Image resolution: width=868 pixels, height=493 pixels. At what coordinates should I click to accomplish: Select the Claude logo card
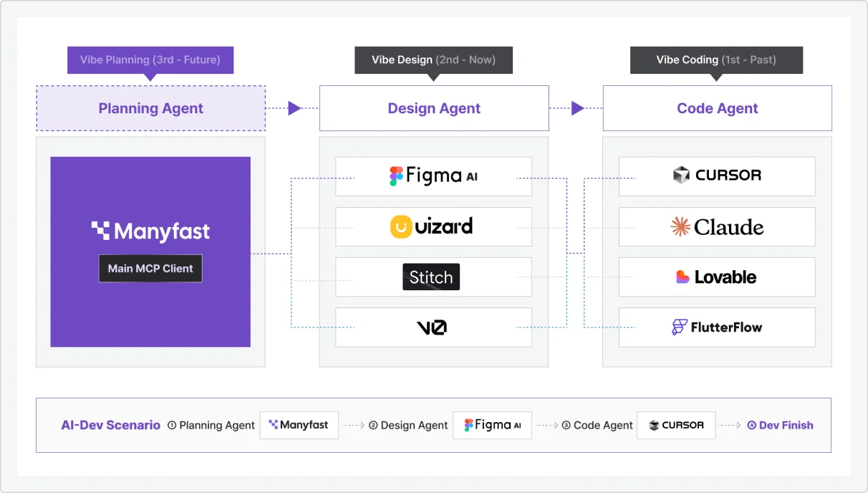point(717,226)
